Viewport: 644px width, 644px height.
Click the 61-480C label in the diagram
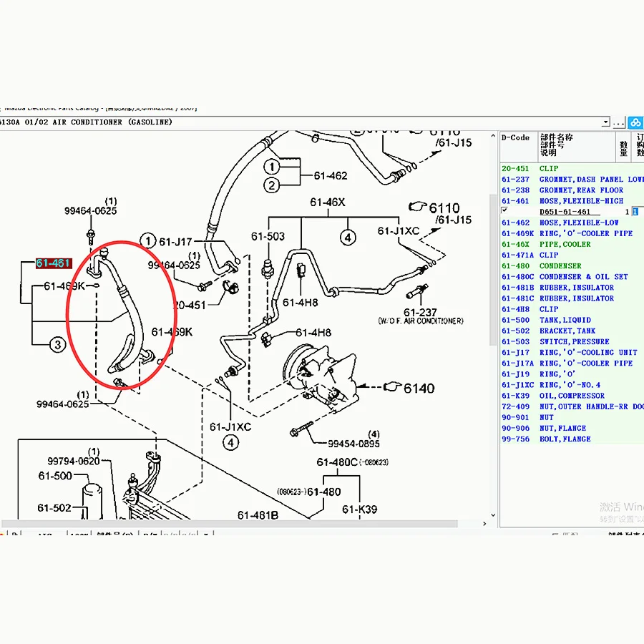coord(337,462)
